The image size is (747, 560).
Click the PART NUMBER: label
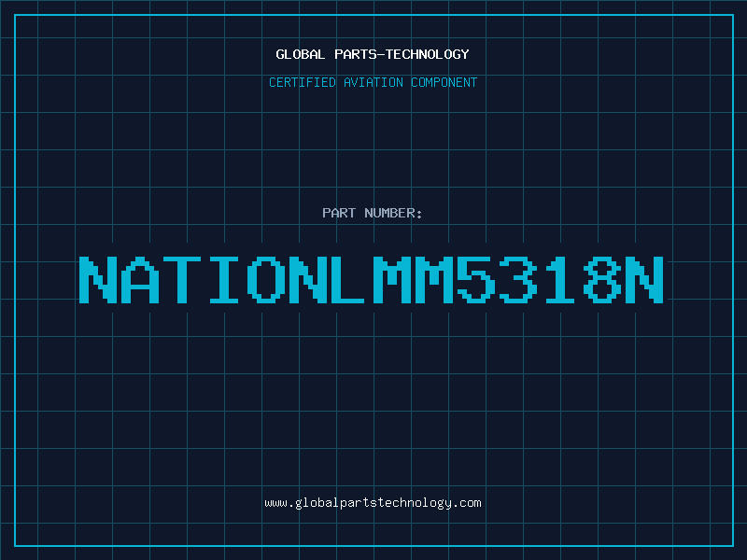tap(373, 213)
